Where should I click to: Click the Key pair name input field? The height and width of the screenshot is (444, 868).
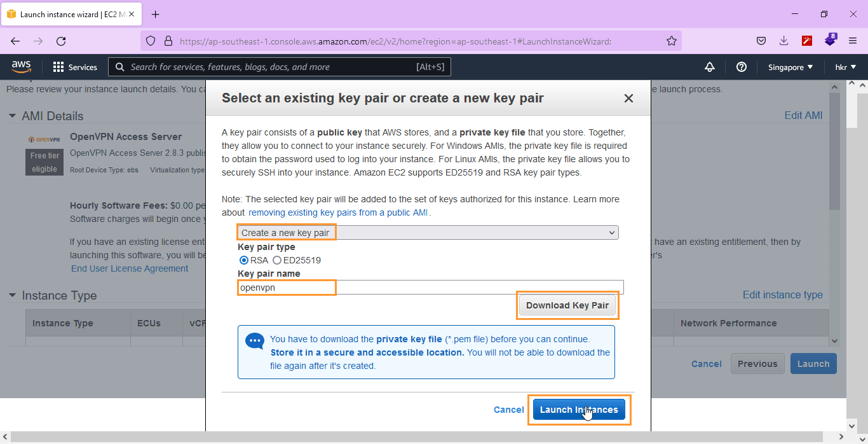(x=431, y=288)
